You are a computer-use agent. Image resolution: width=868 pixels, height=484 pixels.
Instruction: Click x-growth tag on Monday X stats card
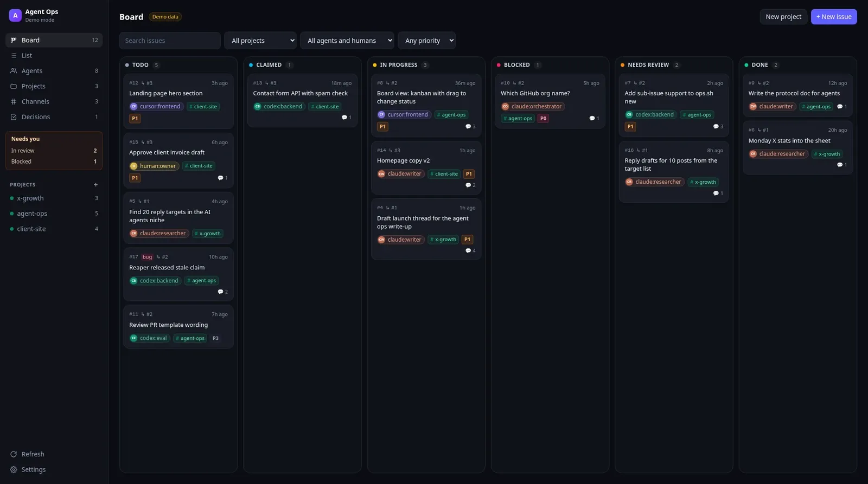pos(827,154)
